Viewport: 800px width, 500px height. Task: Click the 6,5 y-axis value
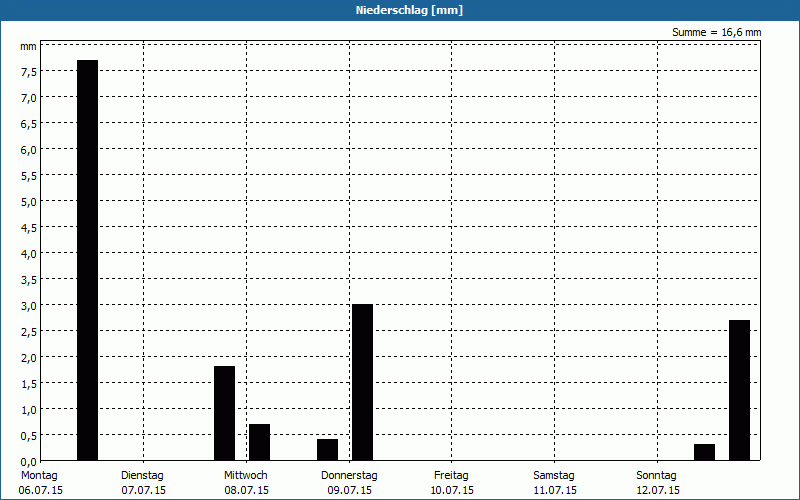tap(29, 124)
